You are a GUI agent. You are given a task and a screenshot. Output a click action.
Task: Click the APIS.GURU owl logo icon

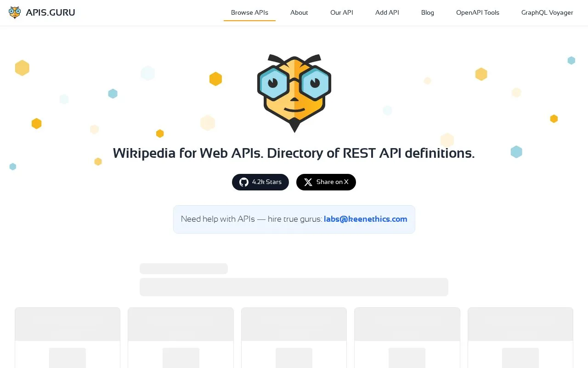click(15, 12)
